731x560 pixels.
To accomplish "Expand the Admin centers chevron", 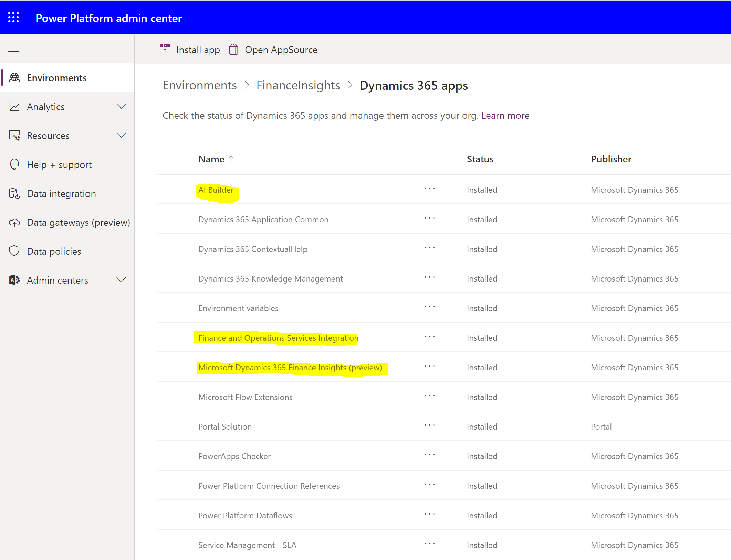I will coord(121,280).
